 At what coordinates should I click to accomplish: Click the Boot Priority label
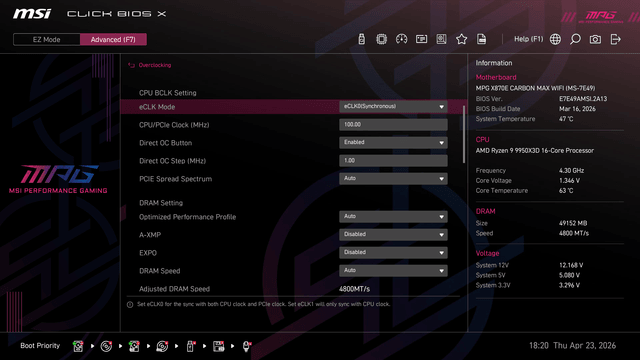click(40, 346)
